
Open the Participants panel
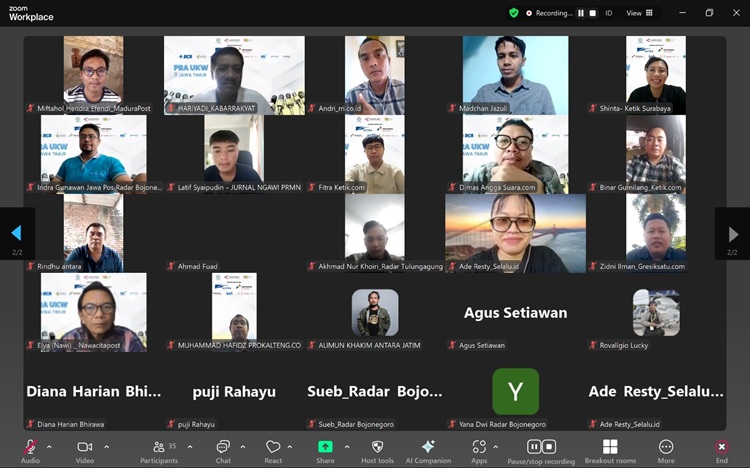[x=158, y=447]
